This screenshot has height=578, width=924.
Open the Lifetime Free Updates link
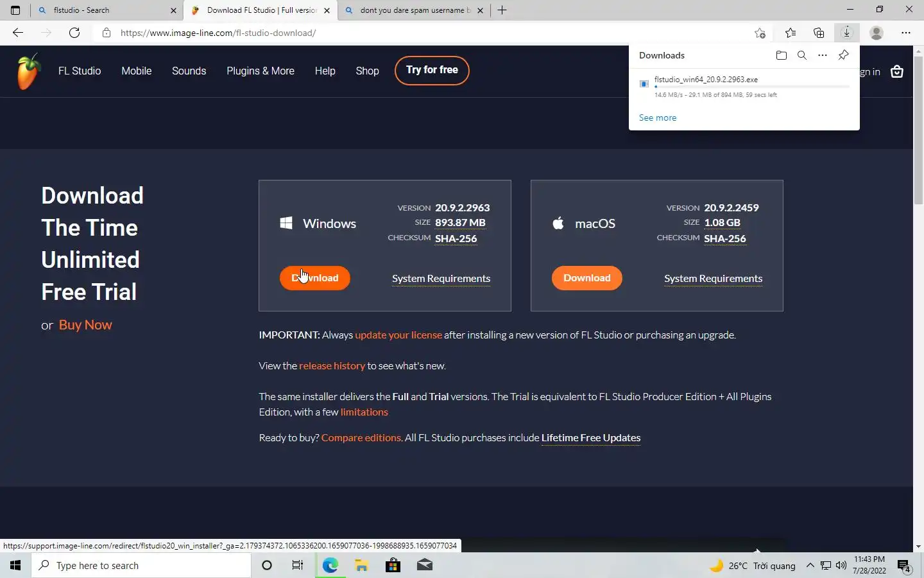point(591,438)
